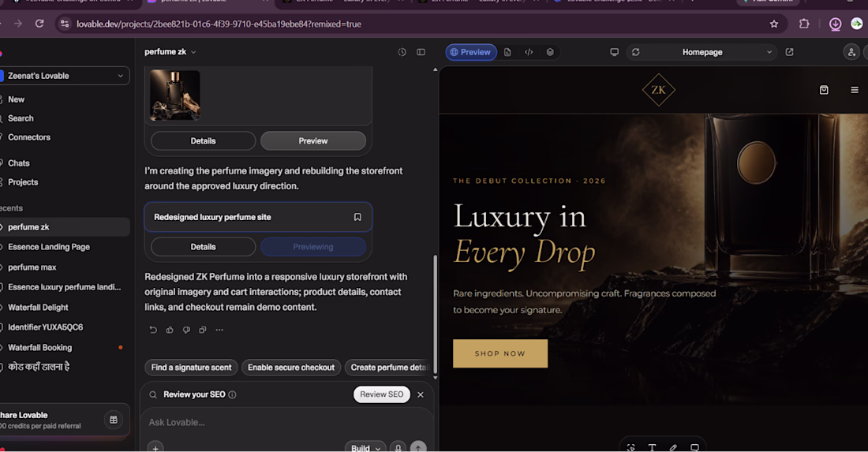Open the code view icon
The height and width of the screenshot is (452, 868).
coord(529,52)
